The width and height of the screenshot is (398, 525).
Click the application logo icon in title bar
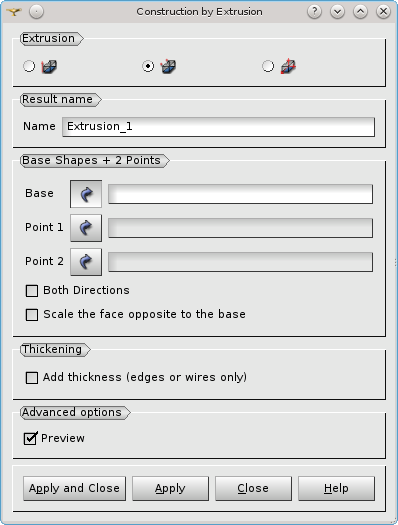point(14,12)
